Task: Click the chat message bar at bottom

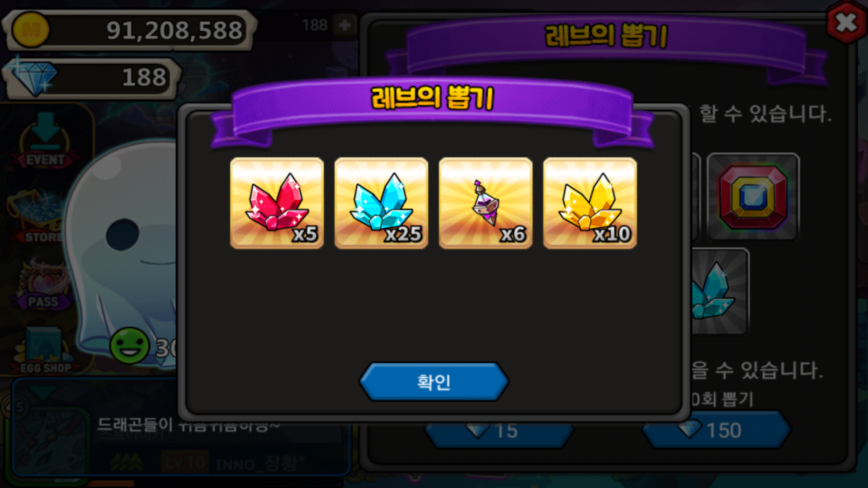Action: [181, 427]
